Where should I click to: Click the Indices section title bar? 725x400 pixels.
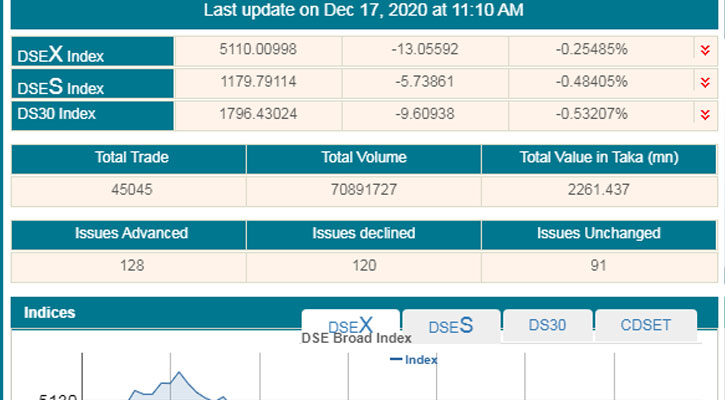150,313
